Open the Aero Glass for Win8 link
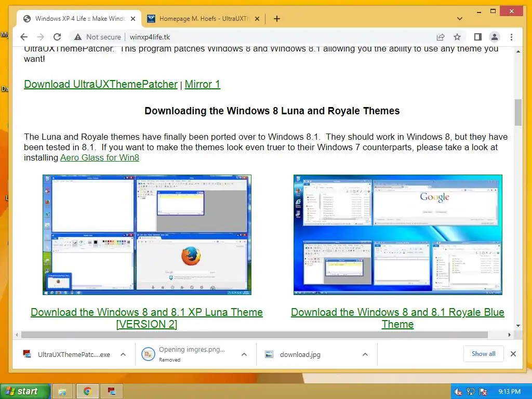This screenshot has width=532, height=399. pyautogui.click(x=100, y=157)
